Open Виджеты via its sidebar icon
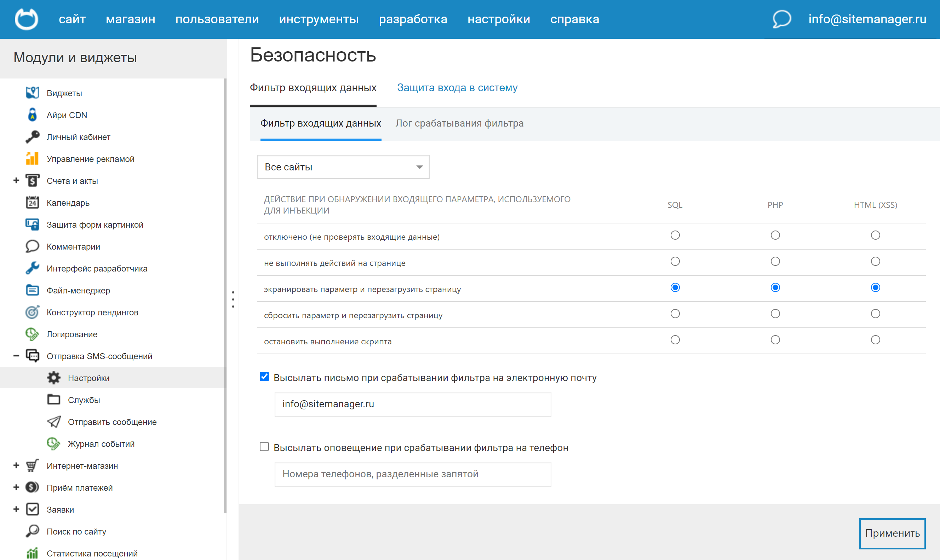This screenshot has height=560, width=940. [33, 93]
